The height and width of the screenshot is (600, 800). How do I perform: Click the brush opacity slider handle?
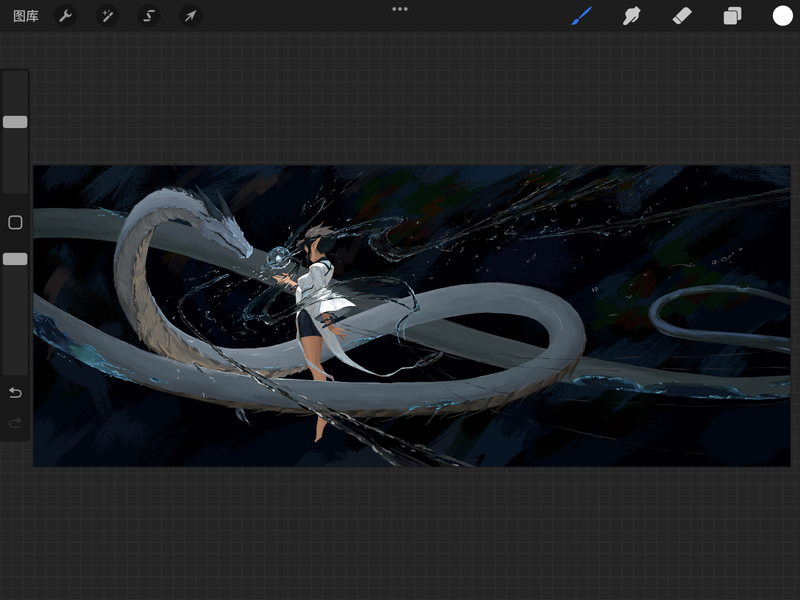click(15, 259)
